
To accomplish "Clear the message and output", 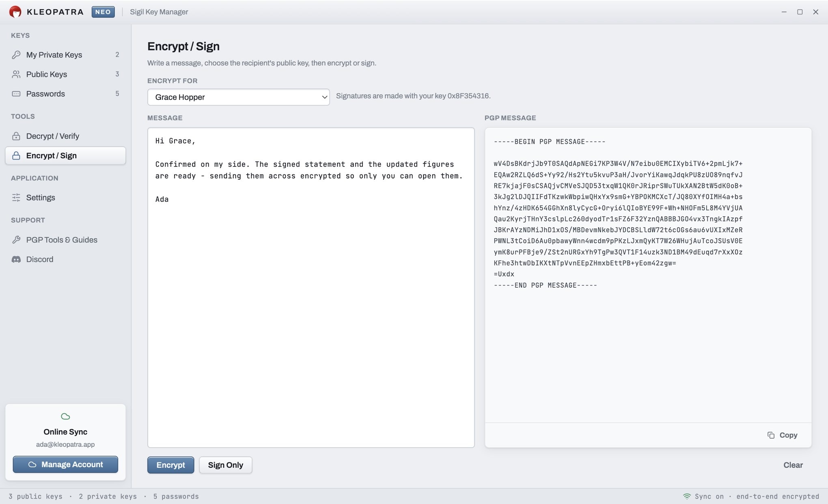I will click(x=793, y=465).
